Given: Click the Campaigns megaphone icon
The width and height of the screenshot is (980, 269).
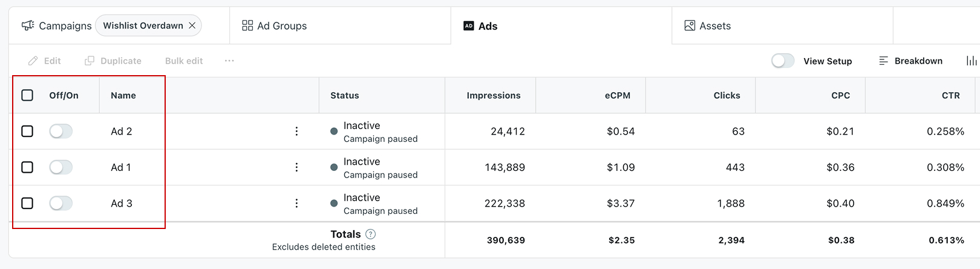Looking at the screenshot, I should (x=28, y=25).
